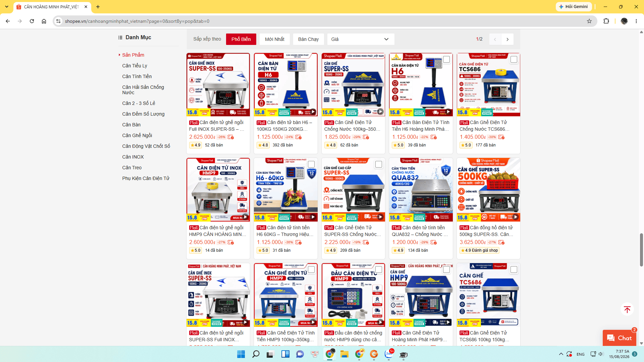The image size is (644, 362).
Task: Open File Explorer from taskbar
Action: coord(344,354)
